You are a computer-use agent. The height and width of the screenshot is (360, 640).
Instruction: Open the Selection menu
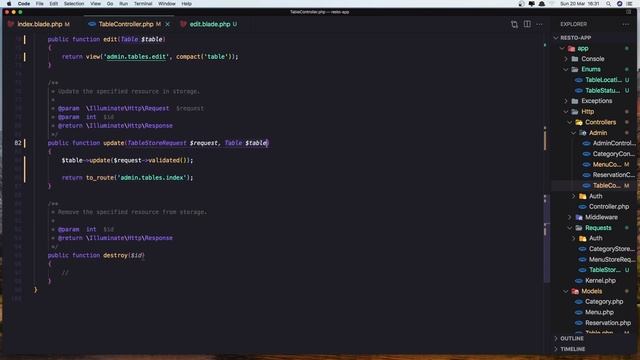point(74,4)
